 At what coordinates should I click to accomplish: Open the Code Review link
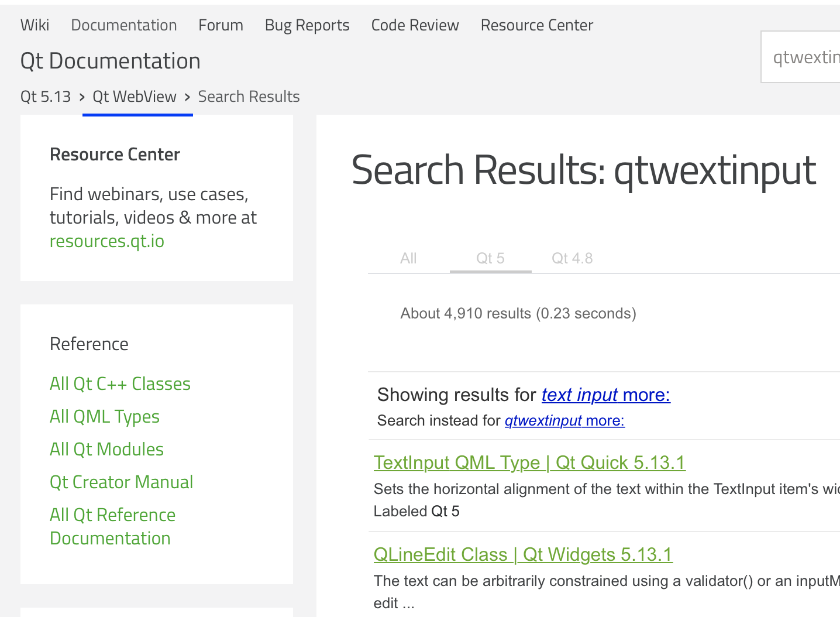pos(415,25)
